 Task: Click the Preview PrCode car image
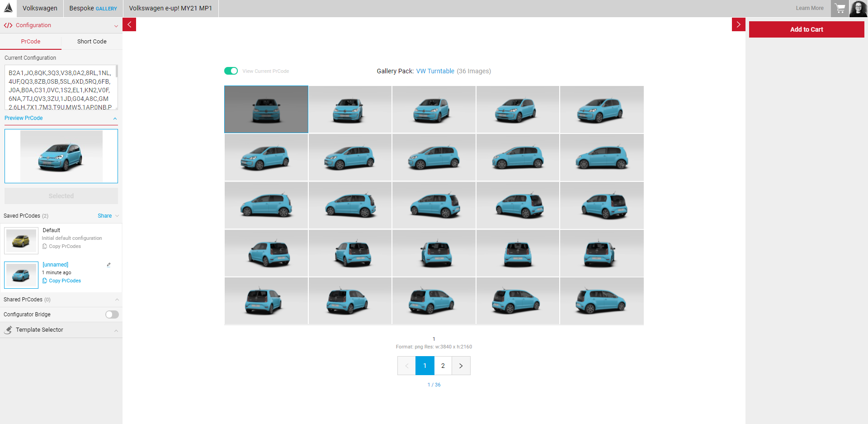[61, 156]
